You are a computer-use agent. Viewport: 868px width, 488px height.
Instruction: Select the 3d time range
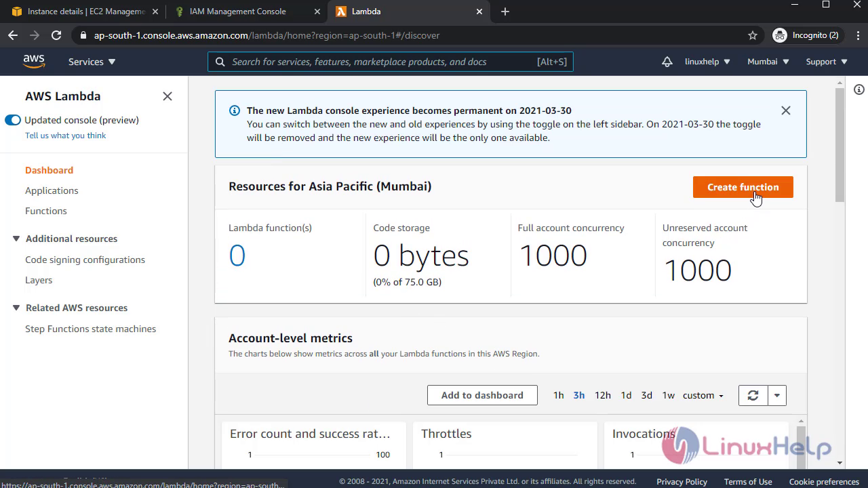point(647,395)
